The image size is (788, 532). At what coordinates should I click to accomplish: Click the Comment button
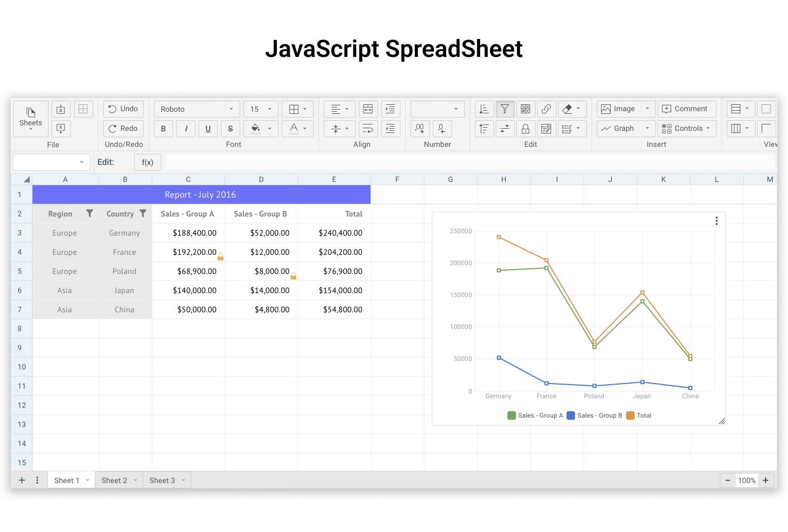click(x=687, y=109)
